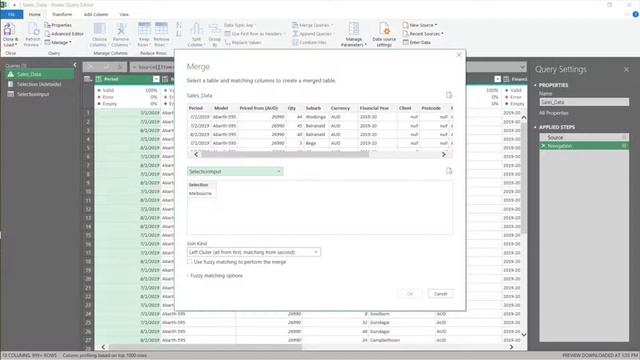Open the Join Kind dropdown
Screen dimensions: 640x360
coord(254,252)
